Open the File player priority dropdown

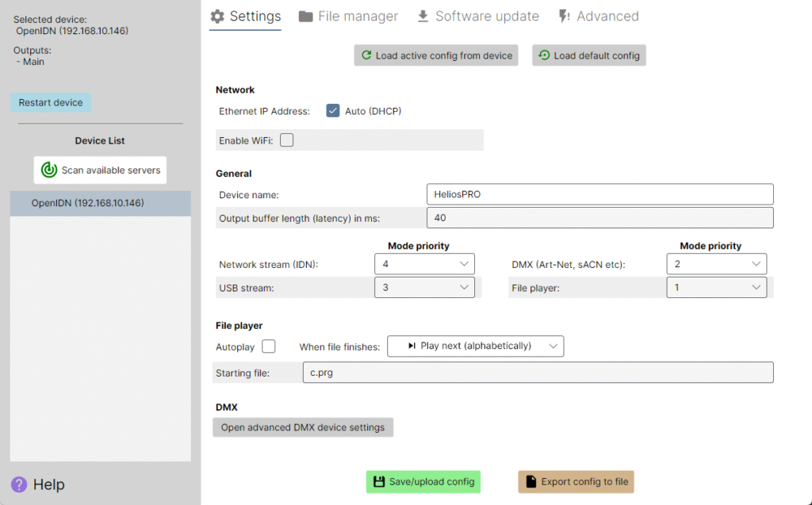click(x=716, y=287)
